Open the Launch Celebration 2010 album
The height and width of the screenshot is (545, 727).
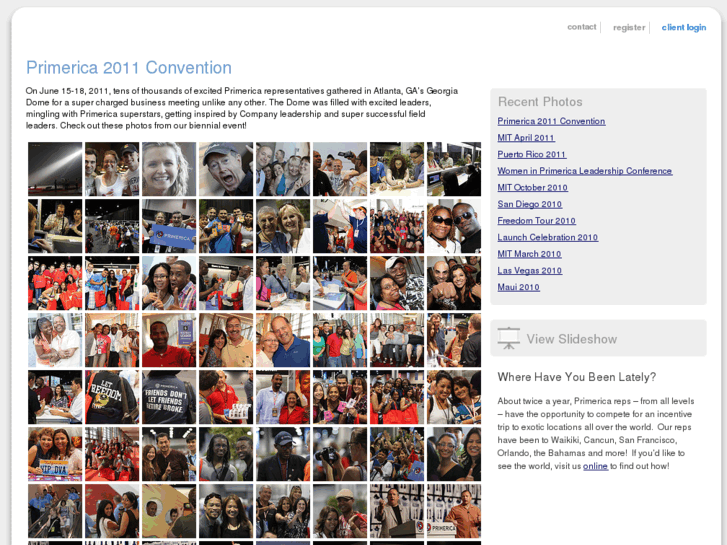tap(548, 237)
